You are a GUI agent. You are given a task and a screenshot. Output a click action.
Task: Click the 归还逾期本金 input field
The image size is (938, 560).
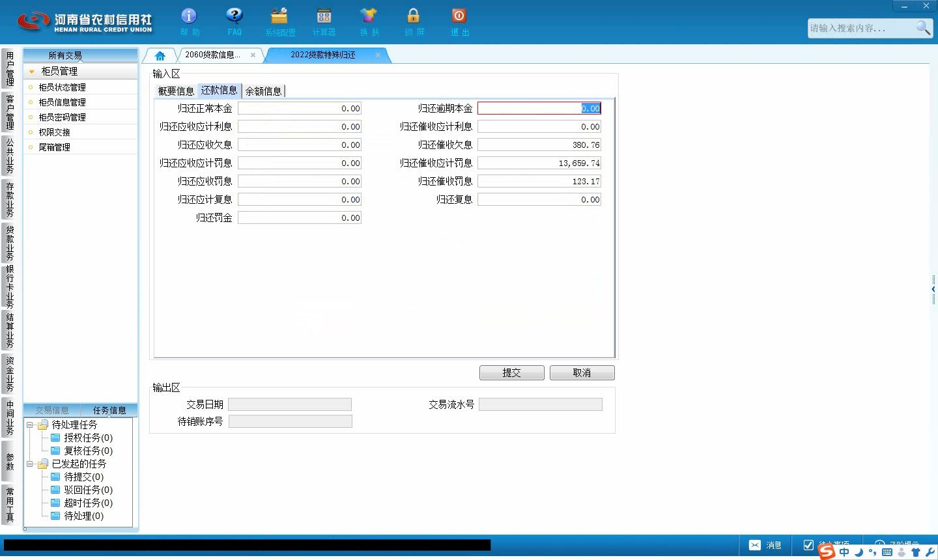[539, 109]
